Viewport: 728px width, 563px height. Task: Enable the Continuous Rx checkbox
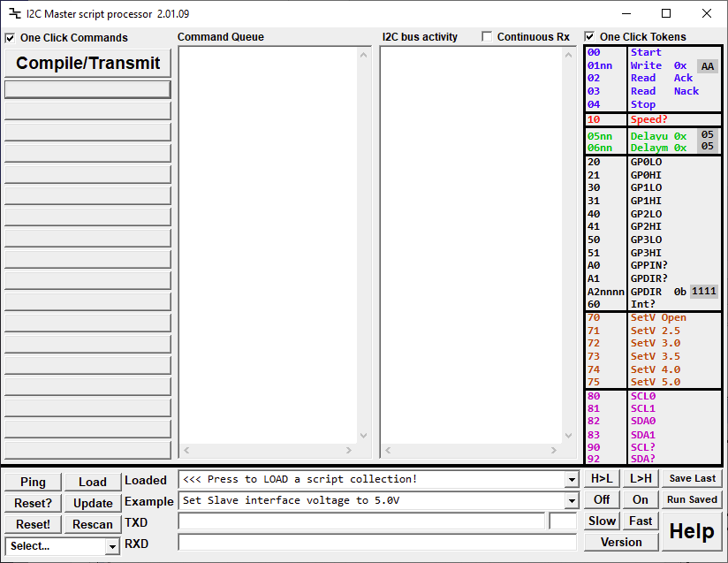[x=487, y=37]
